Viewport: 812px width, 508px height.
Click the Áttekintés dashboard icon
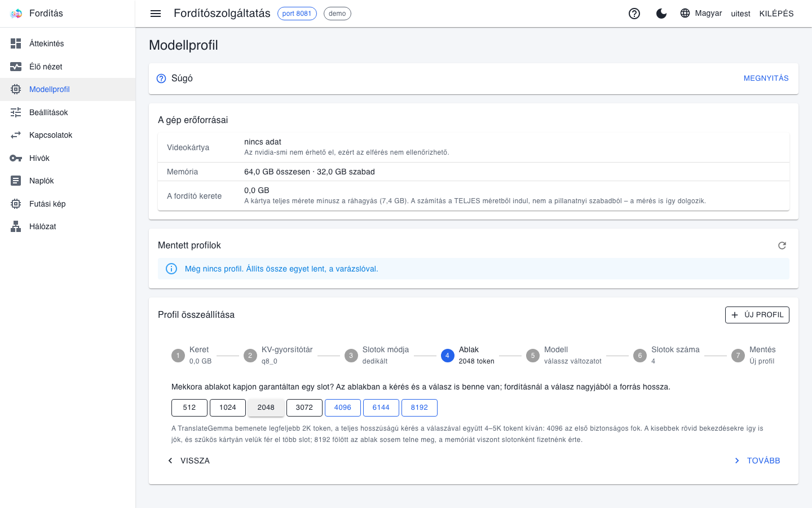pyautogui.click(x=16, y=43)
